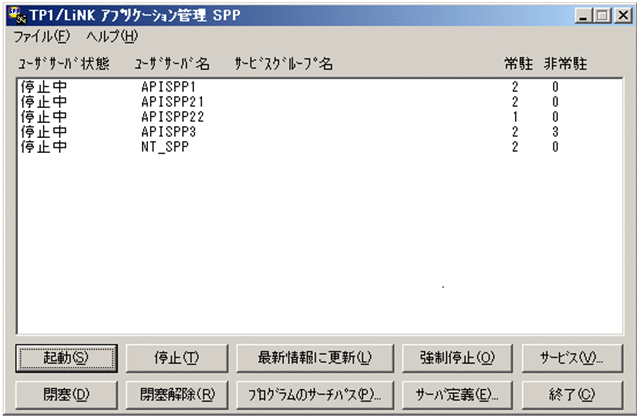Select the APISPP21 server row
Image resolution: width=640 pixels, height=419 pixels.
tap(320, 102)
